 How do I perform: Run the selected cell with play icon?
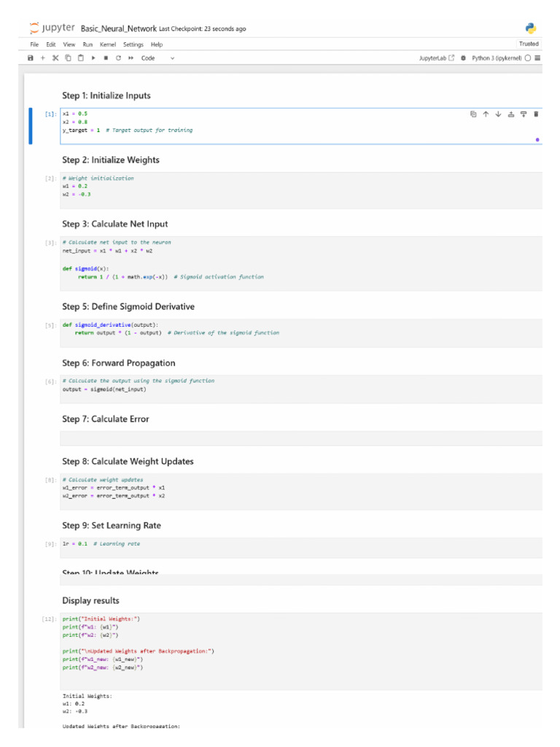pyautogui.click(x=93, y=58)
